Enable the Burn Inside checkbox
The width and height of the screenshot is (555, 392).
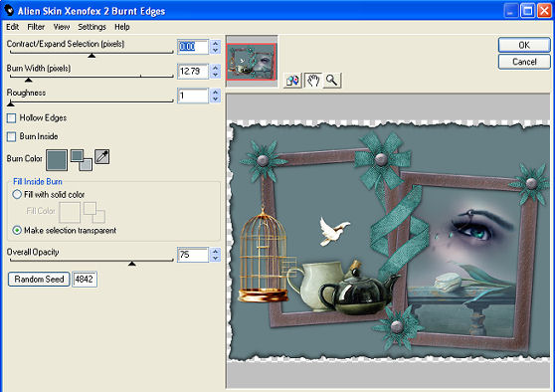pos(11,136)
